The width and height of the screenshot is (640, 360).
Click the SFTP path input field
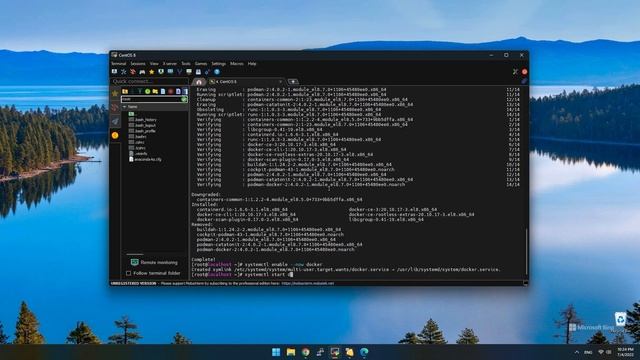click(x=151, y=99)
